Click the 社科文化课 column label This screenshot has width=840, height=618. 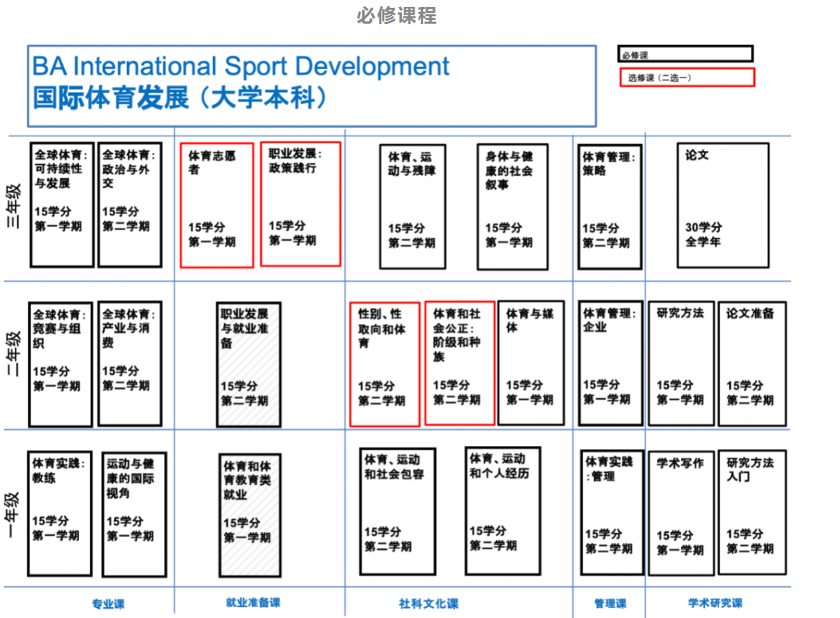pos(429,604)
